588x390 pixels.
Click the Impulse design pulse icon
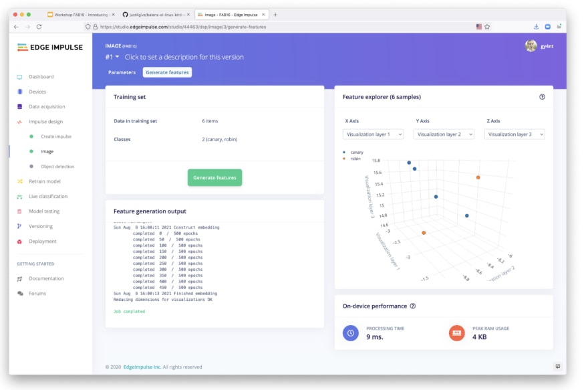coord(19,122)
